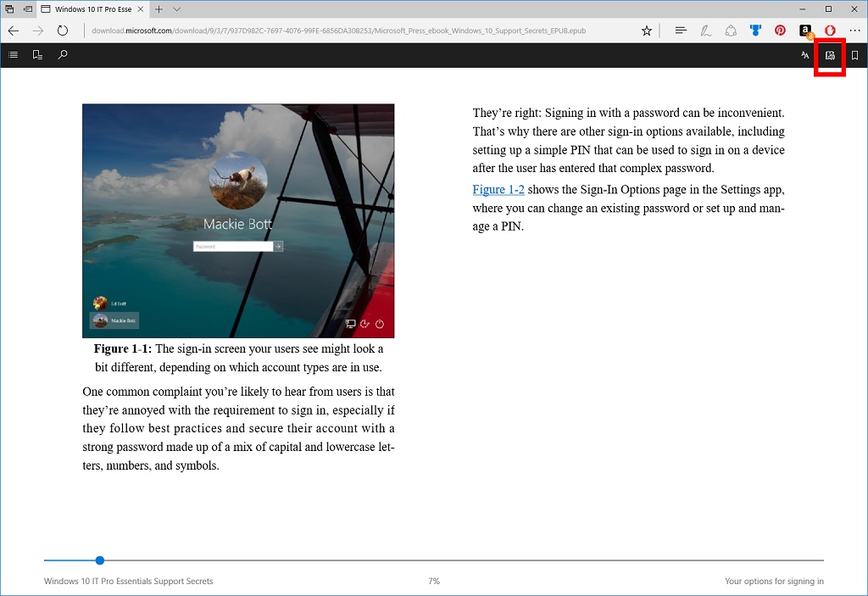Open the text size and theme options

[804, 54]
